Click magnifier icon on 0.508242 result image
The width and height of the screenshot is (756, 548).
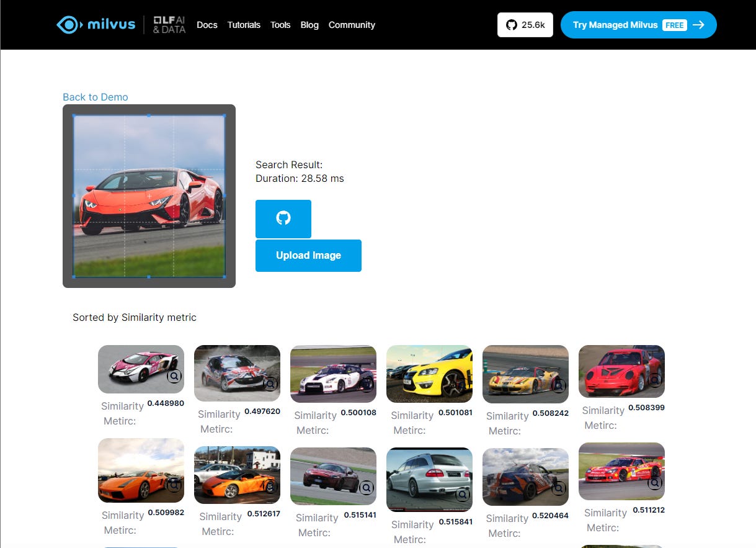coord(559,385)
